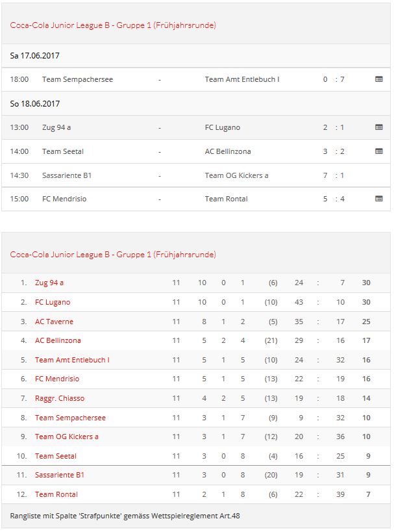Open Zug 94 a in standings table
394x532 pixels.
tap(49, 283)
